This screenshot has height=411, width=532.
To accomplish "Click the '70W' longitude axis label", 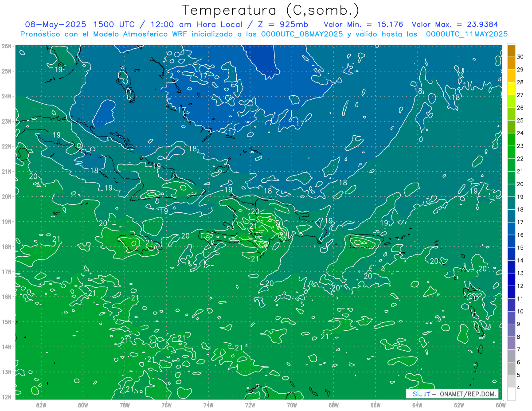I will (292, 405).
